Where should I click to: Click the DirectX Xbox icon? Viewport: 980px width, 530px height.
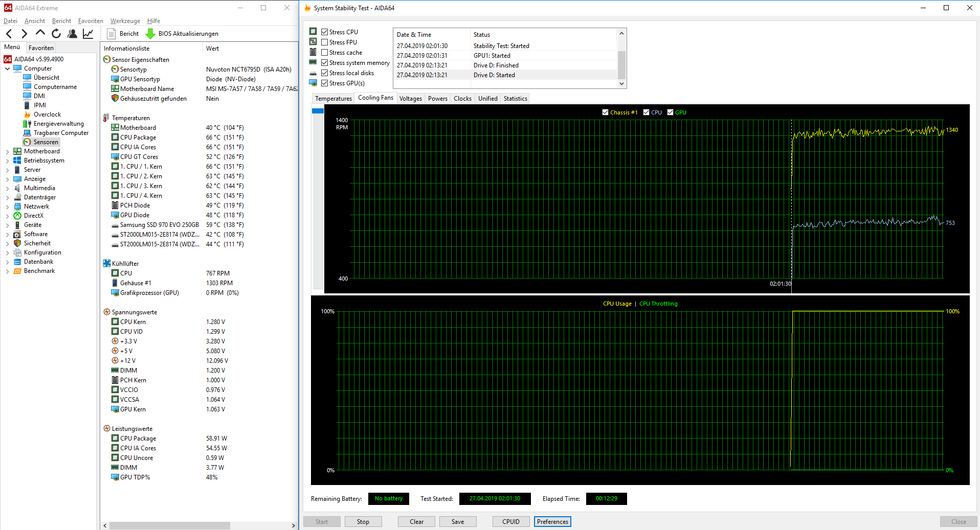point(17,216)
